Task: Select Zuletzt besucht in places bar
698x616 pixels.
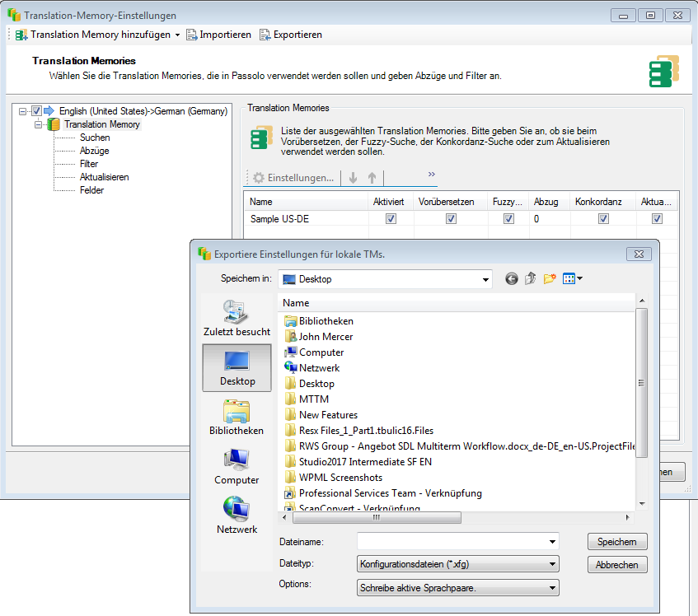Action: point(237,318)
